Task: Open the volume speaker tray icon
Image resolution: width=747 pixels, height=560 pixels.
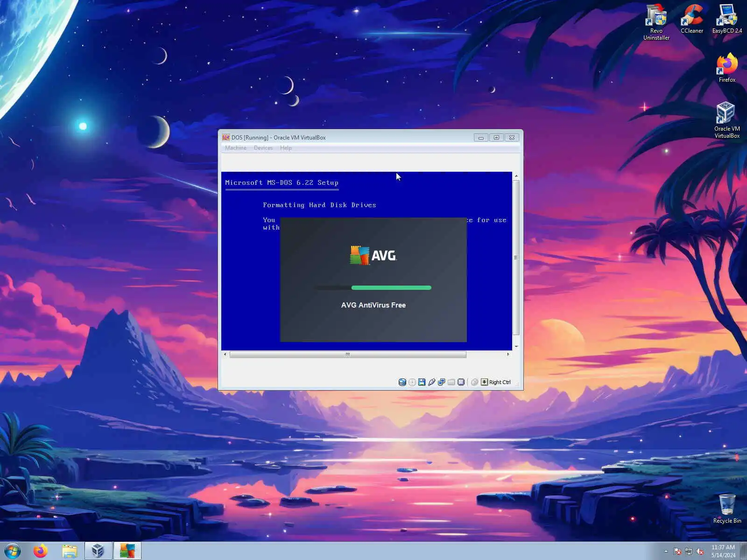Action: (x=700, y=552)
